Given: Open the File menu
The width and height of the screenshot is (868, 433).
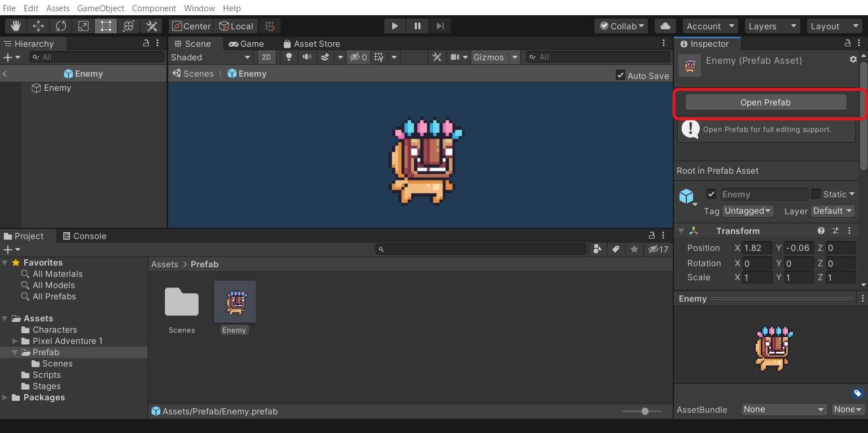Looking at the screenshot, I should pyautogui.click(x=9, y=8).
